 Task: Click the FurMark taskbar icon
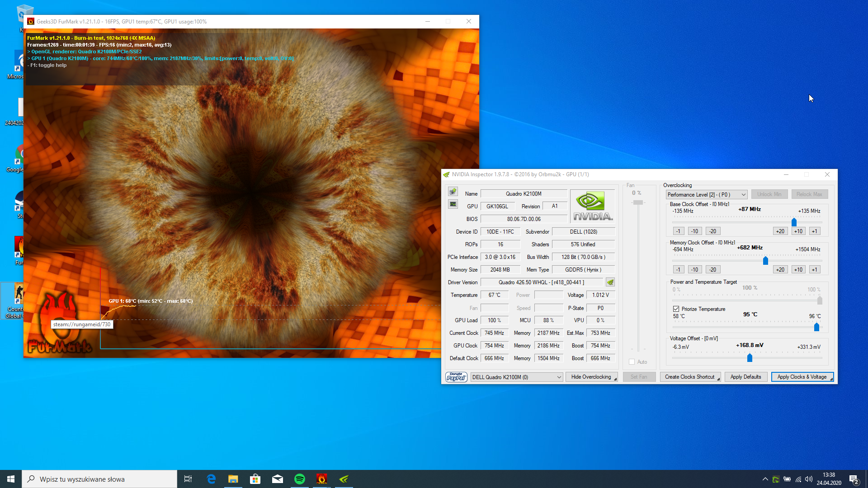322,479
